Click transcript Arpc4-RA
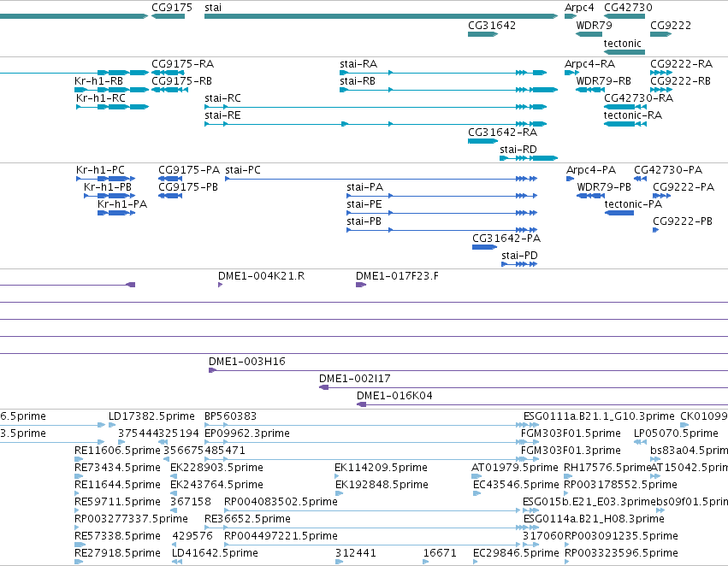Image resolution: width=728 pixels, height=566 pixels. click(571, 73)
